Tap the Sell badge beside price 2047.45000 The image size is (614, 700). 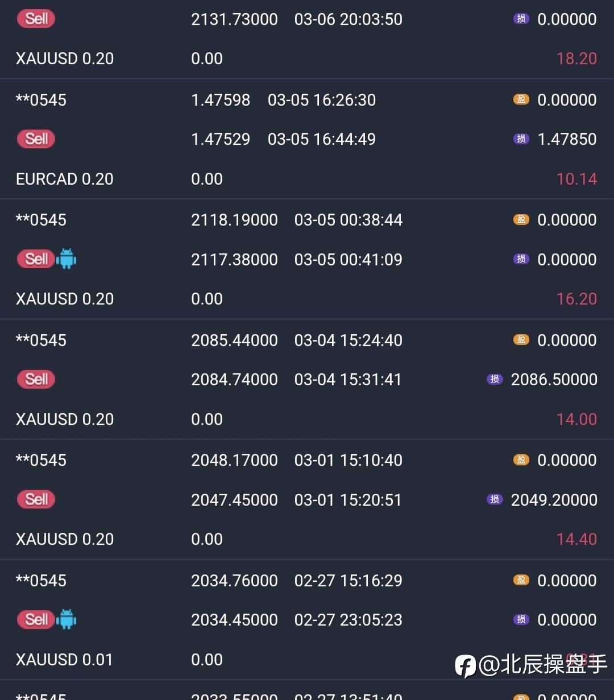pos(36,499)
